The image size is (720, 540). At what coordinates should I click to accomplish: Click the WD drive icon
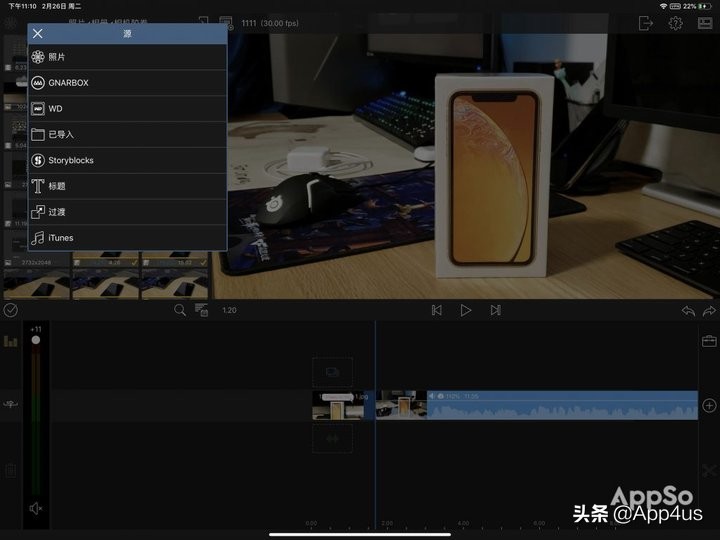(x=38, y=109)
